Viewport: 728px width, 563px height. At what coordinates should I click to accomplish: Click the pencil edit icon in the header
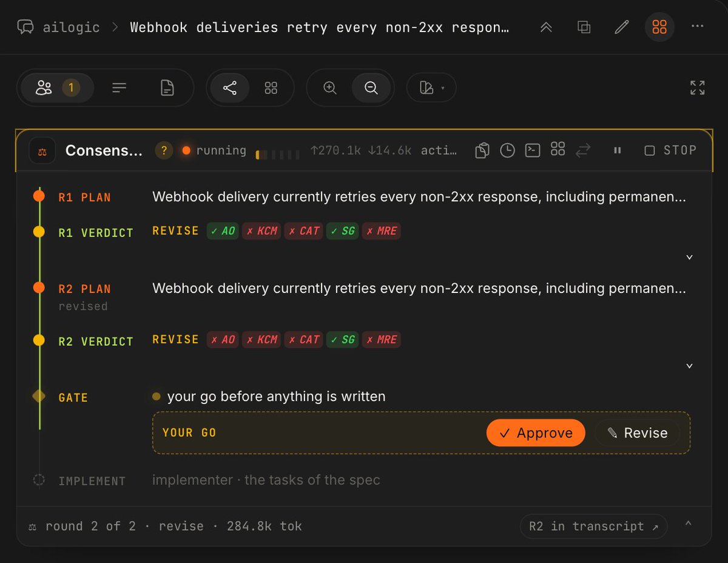[621, 27]
